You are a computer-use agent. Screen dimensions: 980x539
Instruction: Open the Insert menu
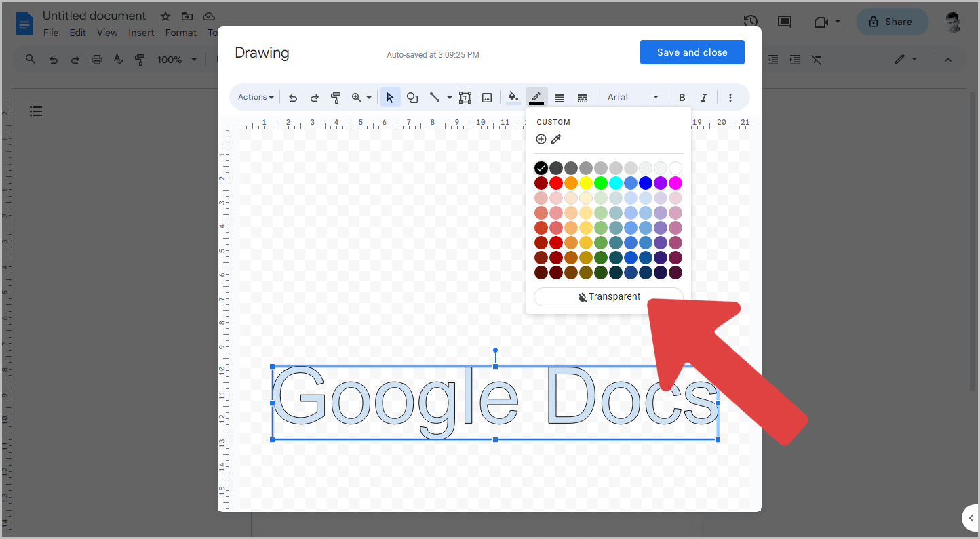click(x=141, y=33)
